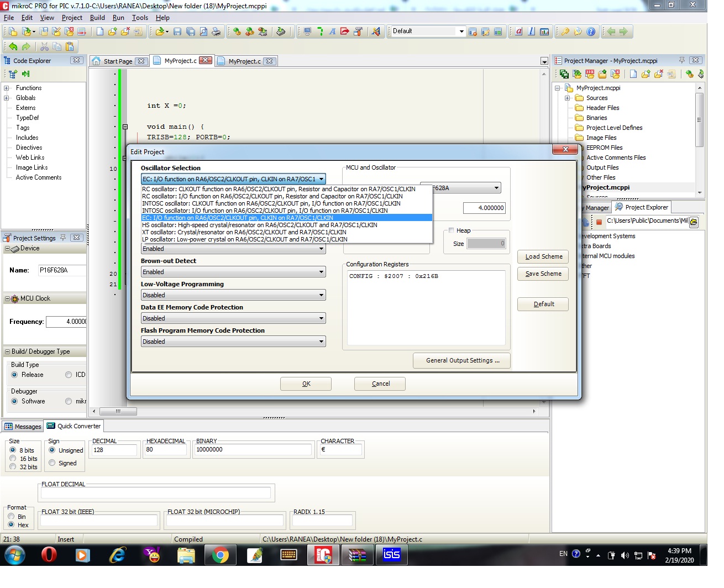This screenshot has height=588, width=724.
Task: Choose the HS oscillator option in the list
Action: pyautogui.click(x=287, y=225)
